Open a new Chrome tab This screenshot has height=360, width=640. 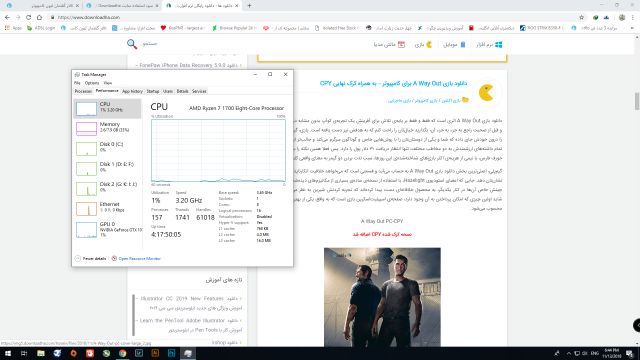click(249, 6)
